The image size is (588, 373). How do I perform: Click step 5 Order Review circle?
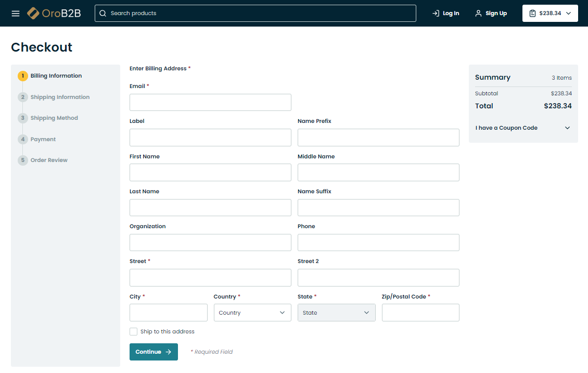[23, 160]
